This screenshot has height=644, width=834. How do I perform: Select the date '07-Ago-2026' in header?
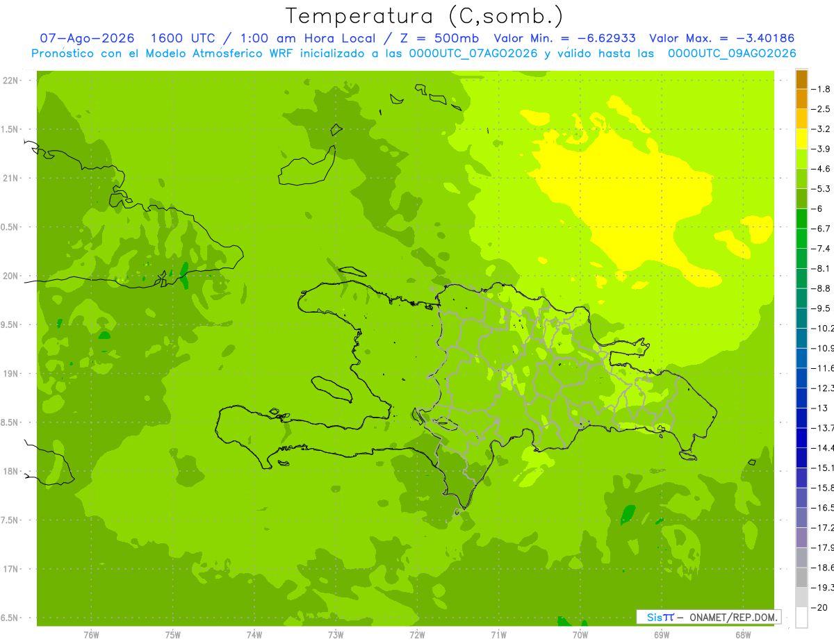(86, 38)
